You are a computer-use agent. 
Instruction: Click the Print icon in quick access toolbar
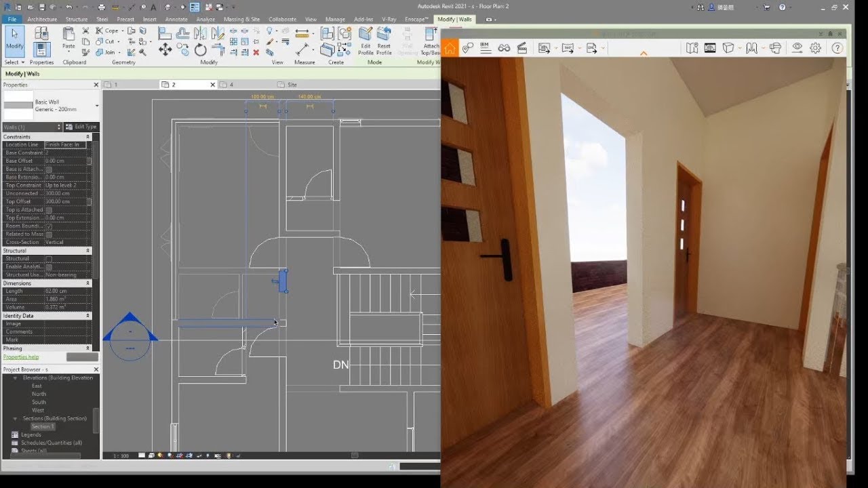coord(102,7)
